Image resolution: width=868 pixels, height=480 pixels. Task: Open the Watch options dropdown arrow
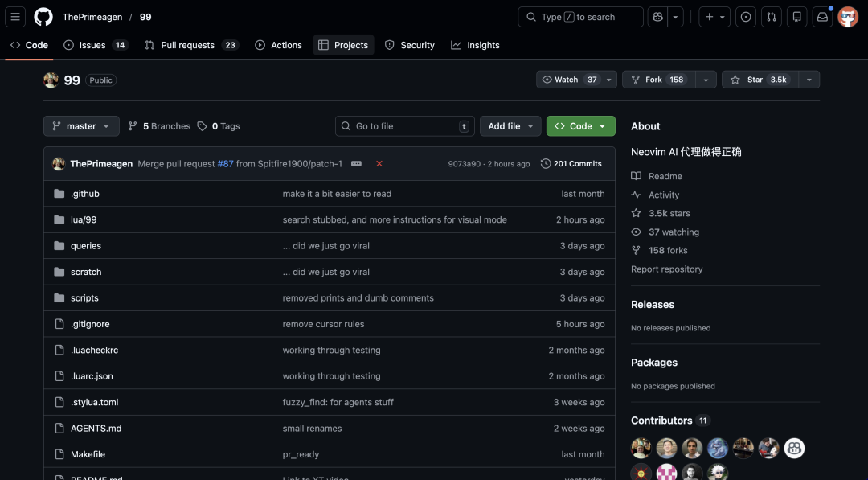coord(609,80)
